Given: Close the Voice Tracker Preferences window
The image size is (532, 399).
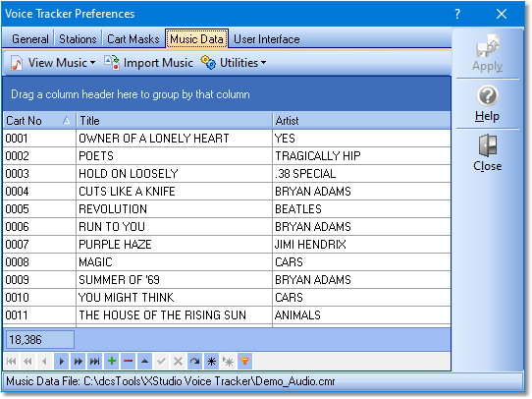Looking at the screenshot, I should click(x=502, y=14).
